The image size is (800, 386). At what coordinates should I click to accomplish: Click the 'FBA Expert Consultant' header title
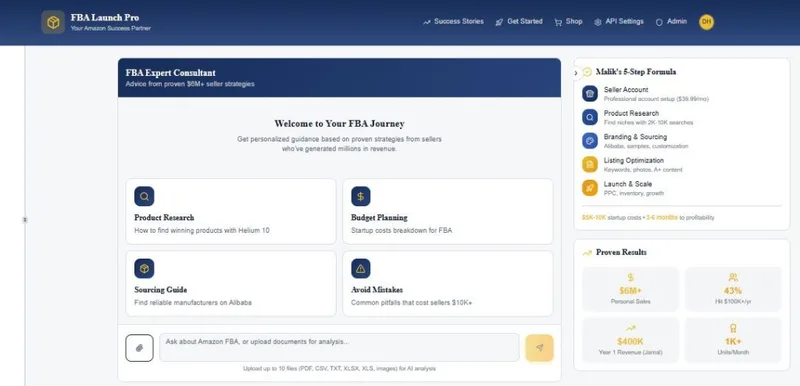170,73
